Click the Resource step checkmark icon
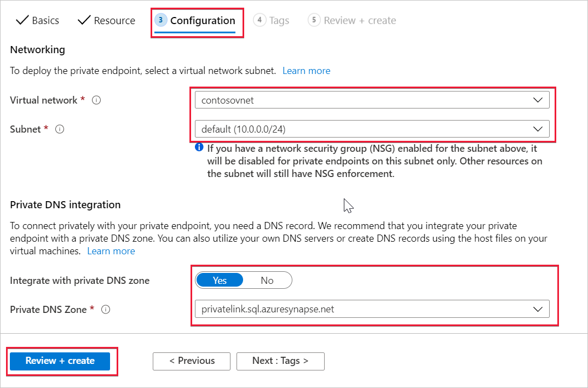The width and height of the screenshot is (588, 388). 84,20
